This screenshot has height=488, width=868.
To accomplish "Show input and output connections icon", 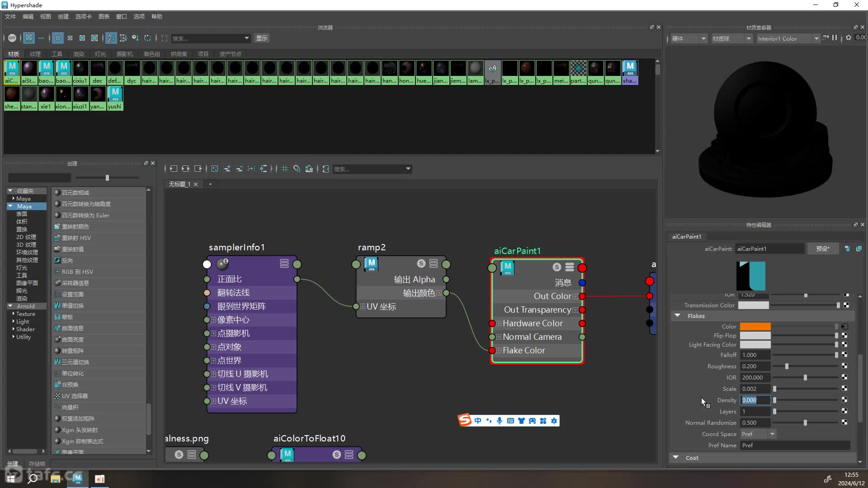I will click(x=186, y=169).
